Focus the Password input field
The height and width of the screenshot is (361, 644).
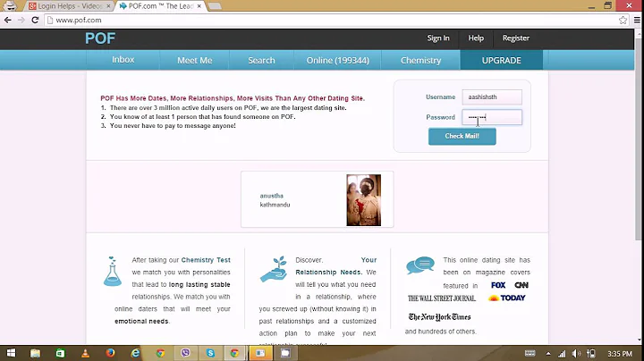[x=492, y=117]
